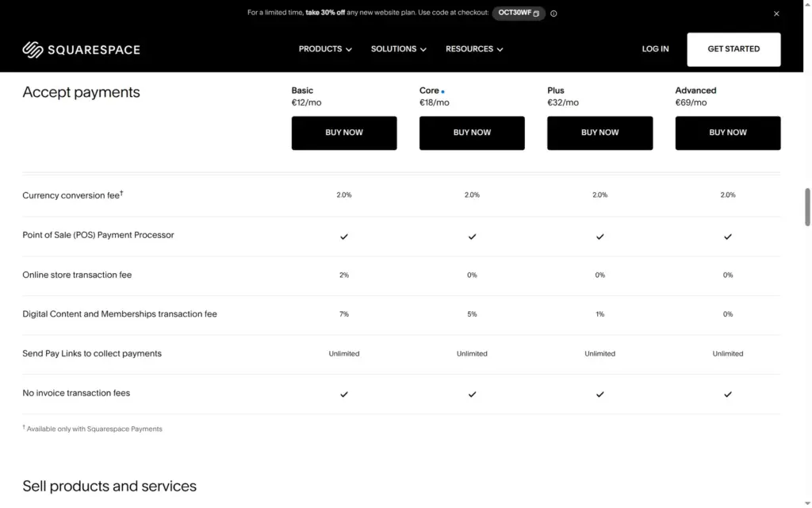Click Core online store fee 0%

pyautogui.click(x=472, y=275)
